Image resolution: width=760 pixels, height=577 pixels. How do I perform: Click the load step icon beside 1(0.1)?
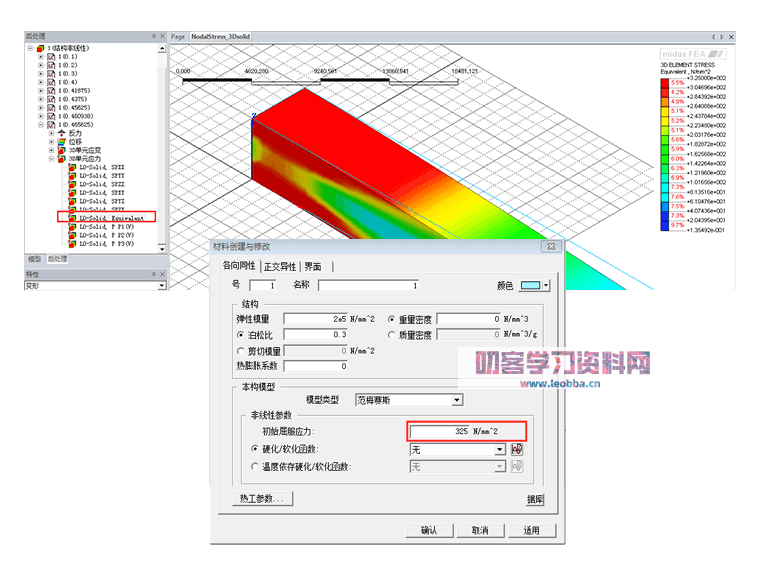tap(51, 57)
